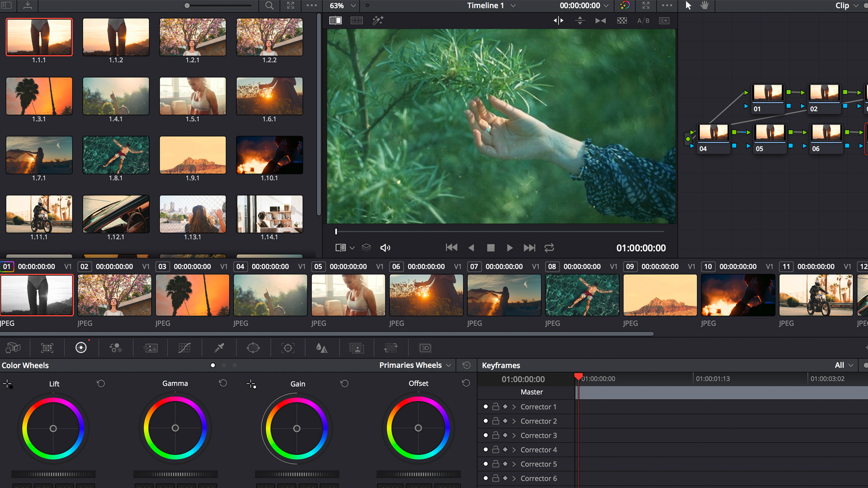Open the Tracker panel
Image resolution: width=868 pixels, height=488 pixels.
pyautogui.click(x=288, y=348)
